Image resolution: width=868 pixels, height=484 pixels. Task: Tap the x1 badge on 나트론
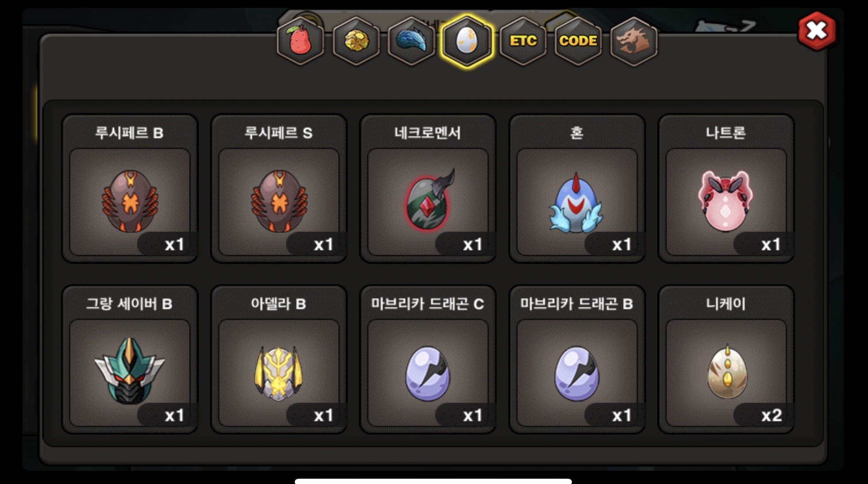pos(764,244)
